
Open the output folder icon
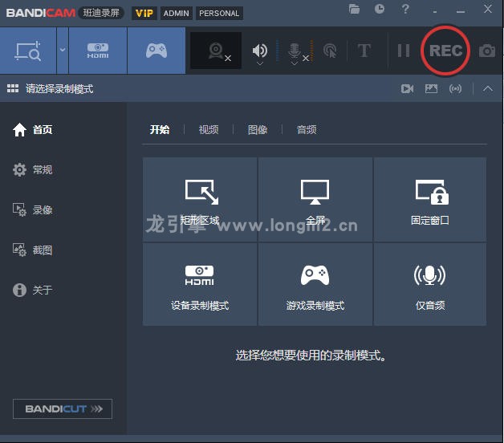click(354, 9)
